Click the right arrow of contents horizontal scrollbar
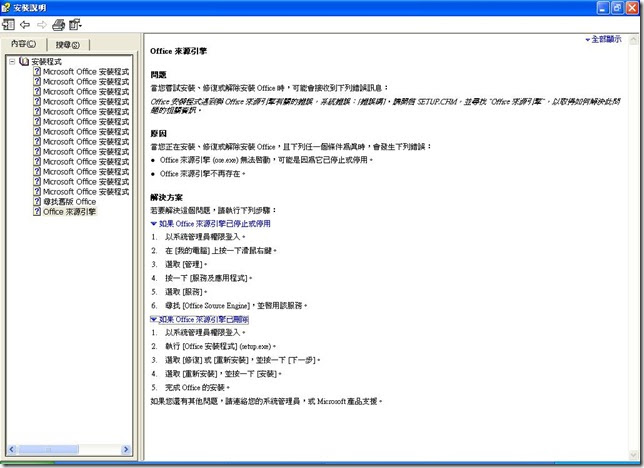The width and height of the screenshot is (644, 468). [126, 450]
